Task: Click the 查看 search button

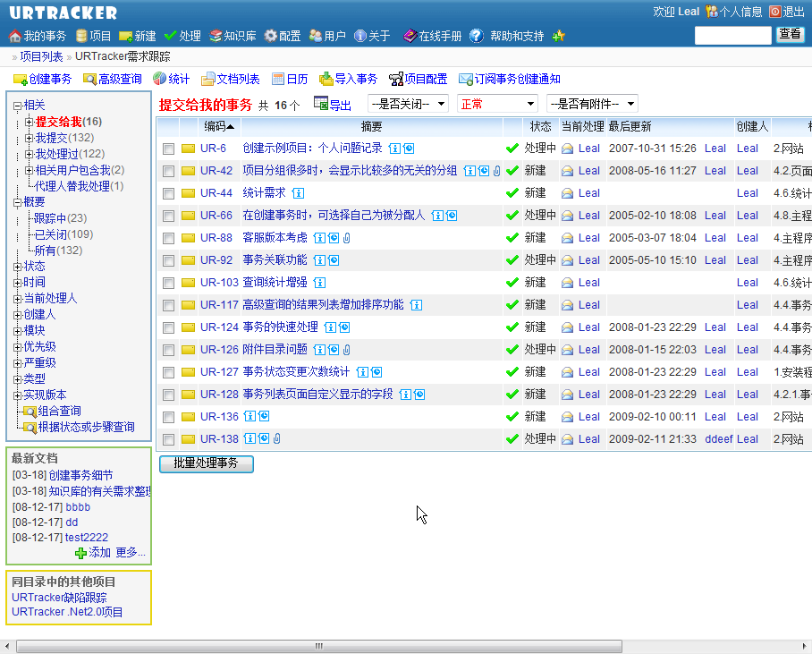Action: pyautogui.click(x=790, y=34)
